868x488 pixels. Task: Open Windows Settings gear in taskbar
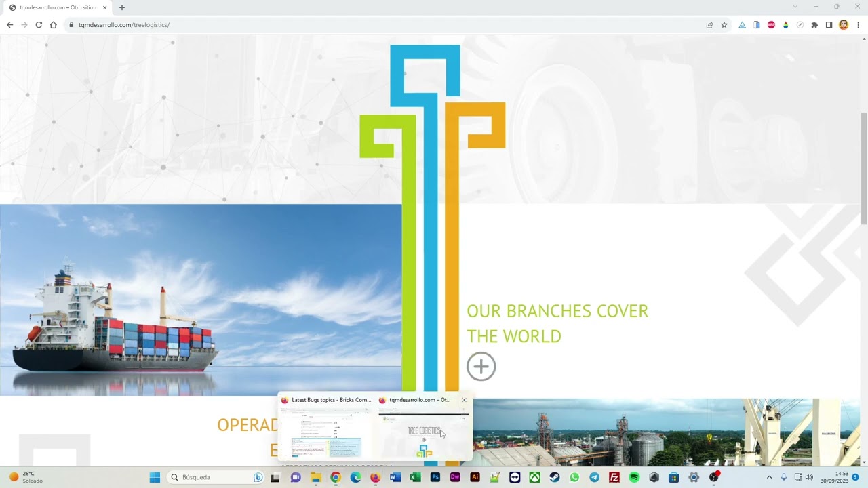694,477
